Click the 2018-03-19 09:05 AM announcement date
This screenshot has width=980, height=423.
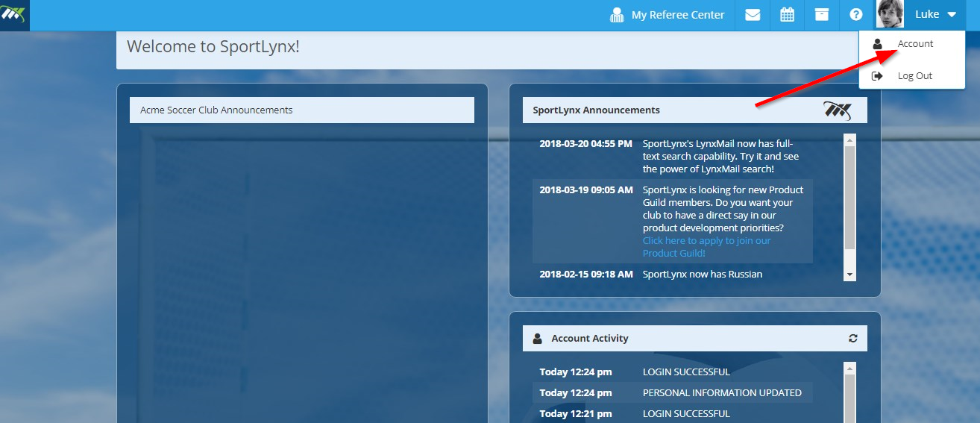(x=585, y=190)
